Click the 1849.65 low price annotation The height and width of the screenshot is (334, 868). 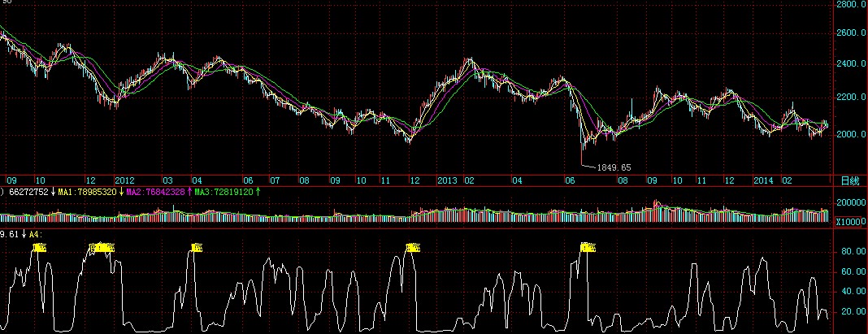614,167
